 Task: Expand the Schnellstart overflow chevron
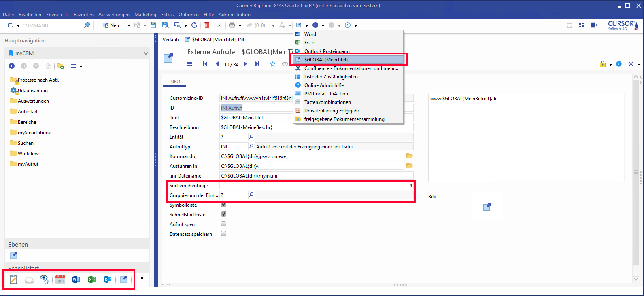point(142,279)
